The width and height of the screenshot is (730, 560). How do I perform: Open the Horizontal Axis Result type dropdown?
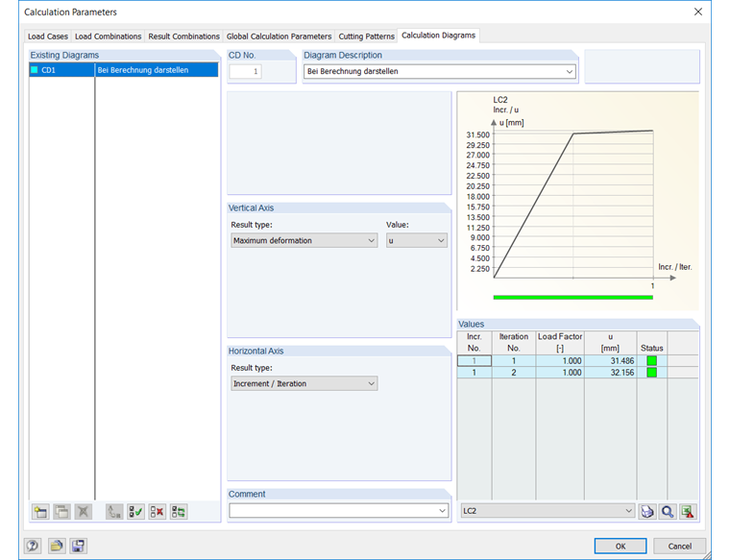(x=304, y=383)
